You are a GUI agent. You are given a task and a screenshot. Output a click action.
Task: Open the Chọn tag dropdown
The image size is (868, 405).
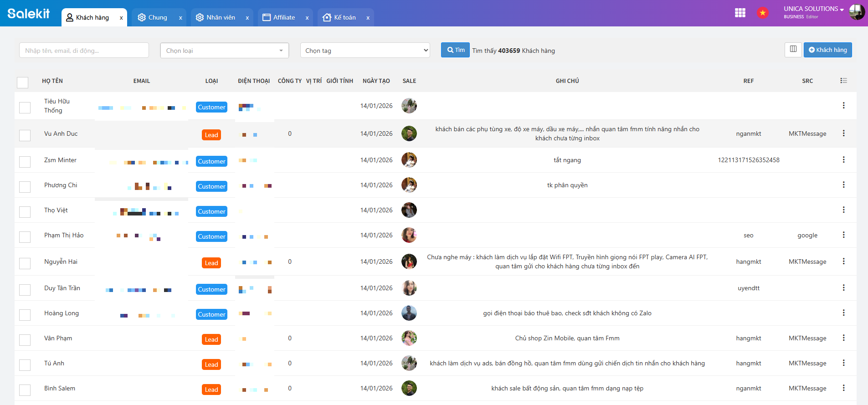point(365,51)
